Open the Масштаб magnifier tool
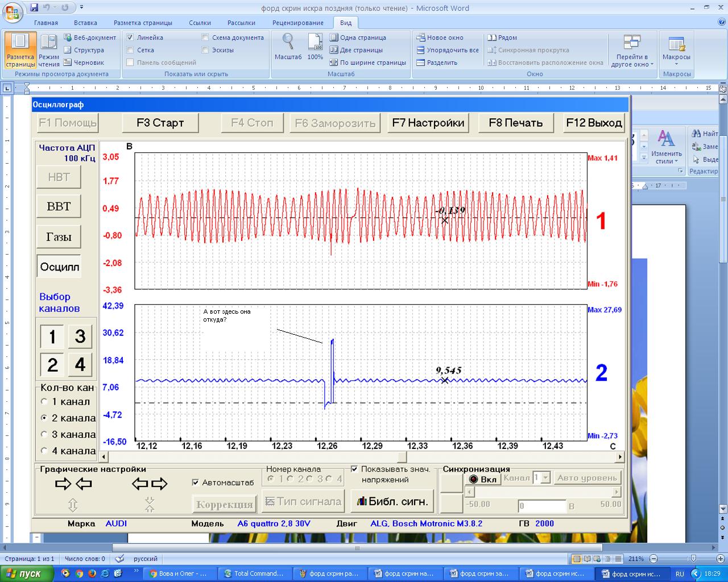The width and height of the screenshot is (728, 582). tap(288, 47)
